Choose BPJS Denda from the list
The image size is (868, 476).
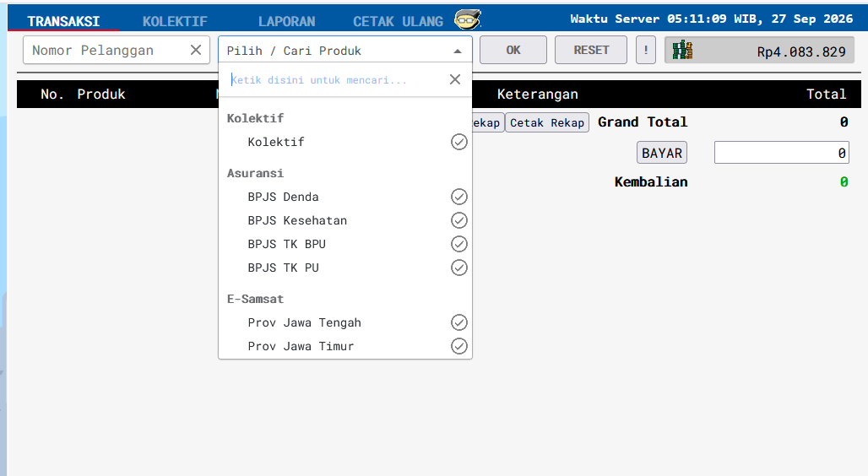click(x=345, y=197)
